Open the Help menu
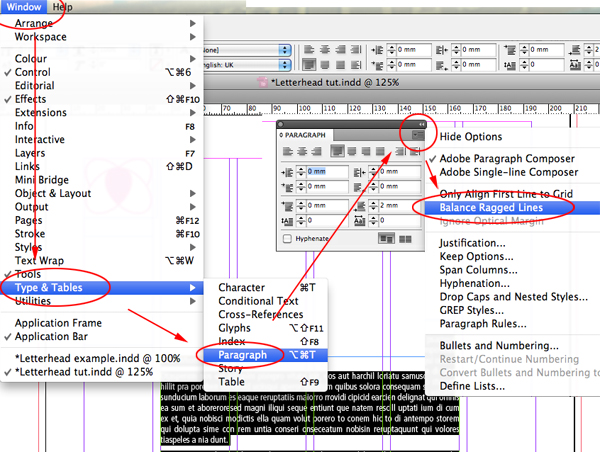Image resolution: width=600 pixels, height=452 pixels. tap(62, 7)
